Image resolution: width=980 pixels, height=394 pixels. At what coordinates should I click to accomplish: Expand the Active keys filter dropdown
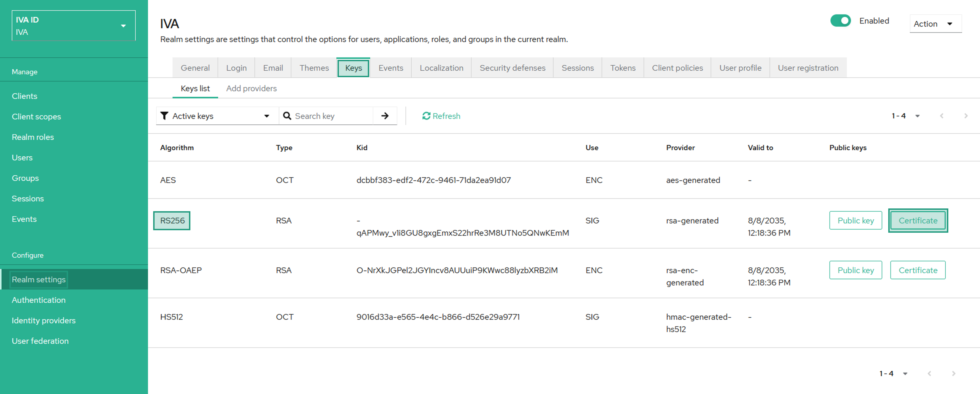point(217,116)
